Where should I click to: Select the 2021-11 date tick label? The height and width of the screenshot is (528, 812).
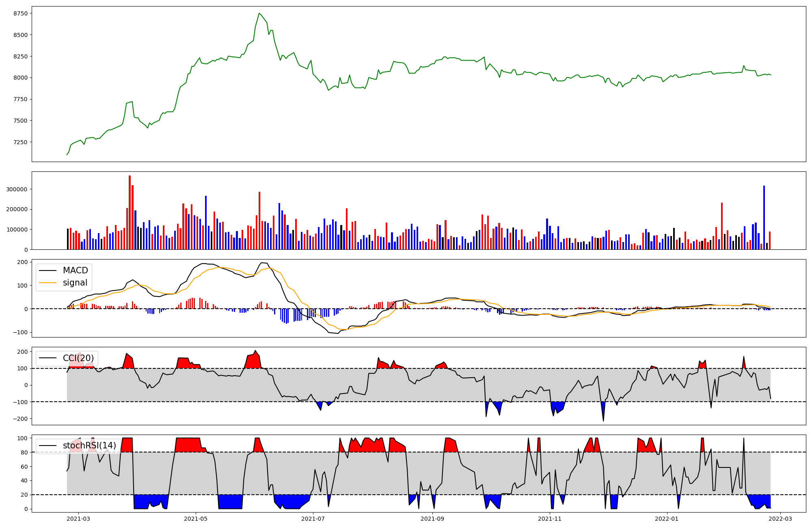coord(550,519)
